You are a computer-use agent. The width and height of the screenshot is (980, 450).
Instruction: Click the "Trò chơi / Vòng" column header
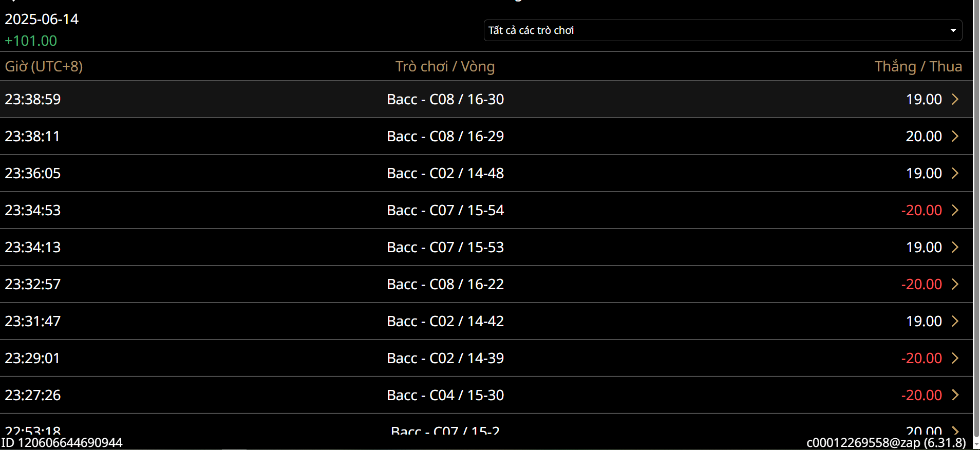(x=445, y=66)
